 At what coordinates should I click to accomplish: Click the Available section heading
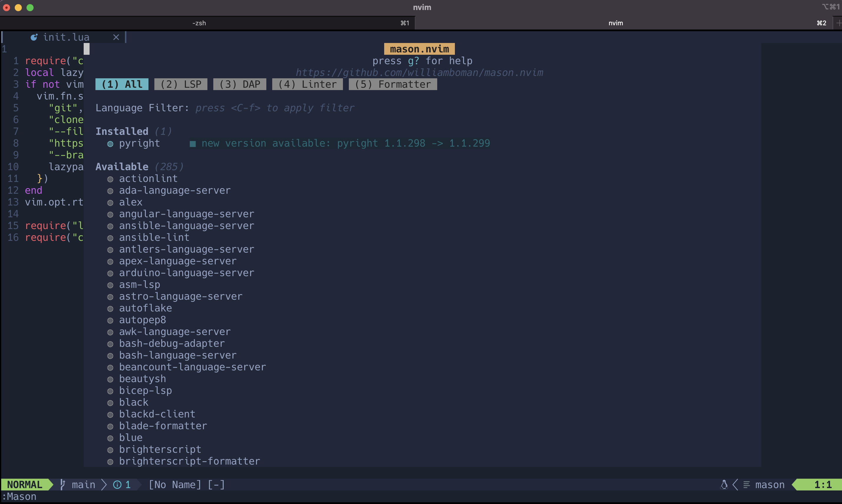(122, 166)
